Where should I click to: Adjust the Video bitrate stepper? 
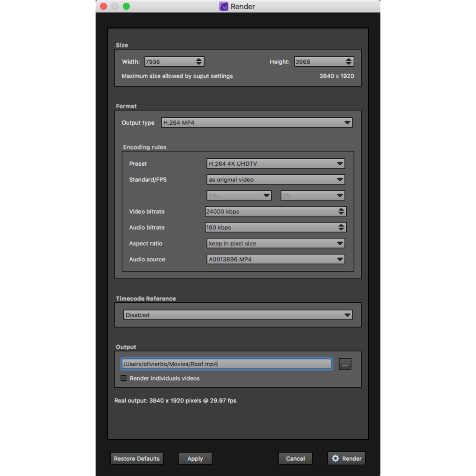[x=341, y=212]
